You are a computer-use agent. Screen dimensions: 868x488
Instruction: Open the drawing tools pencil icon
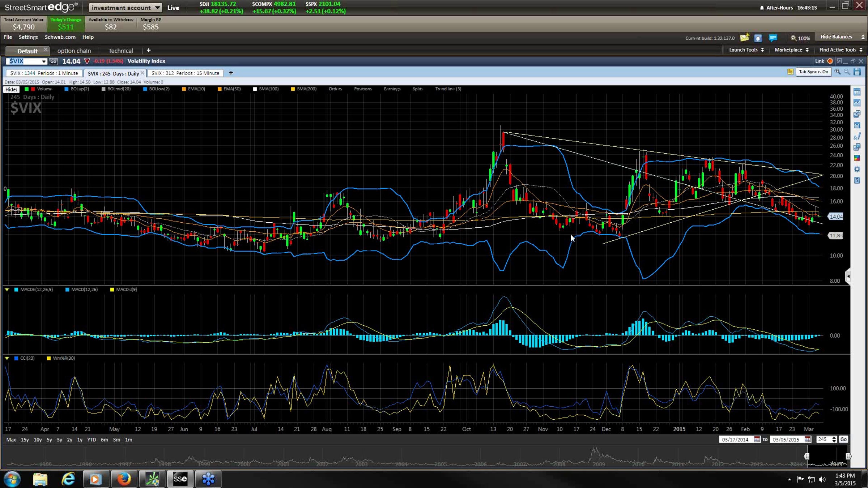857,136
